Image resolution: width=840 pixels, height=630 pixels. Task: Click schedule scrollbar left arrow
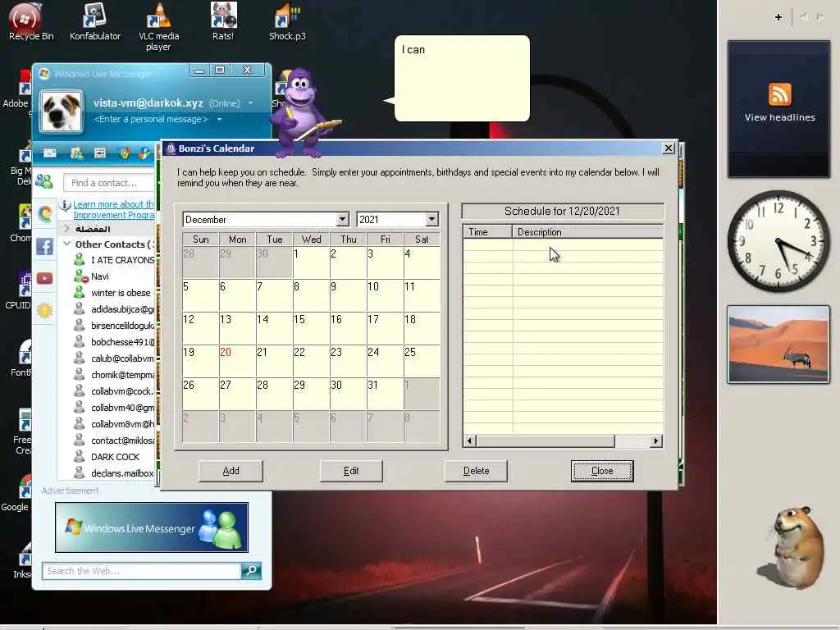(x=469, y=441)
